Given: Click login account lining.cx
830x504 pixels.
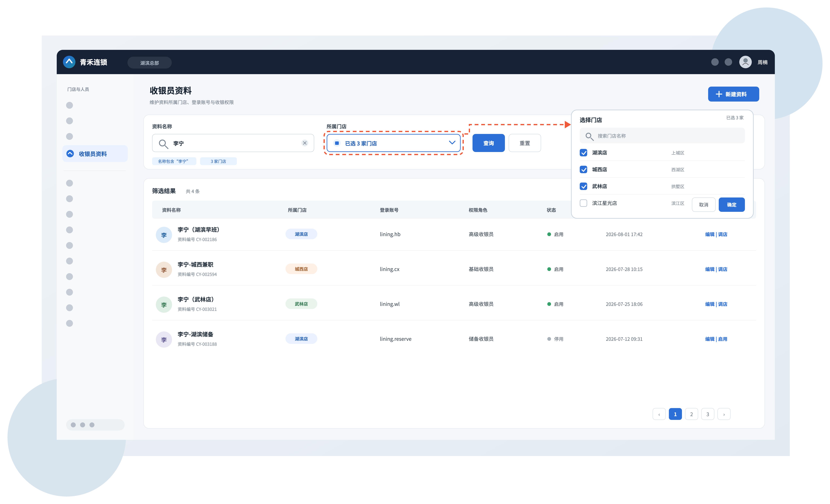Looking at the screenshot, I should [x=389, y=269].
